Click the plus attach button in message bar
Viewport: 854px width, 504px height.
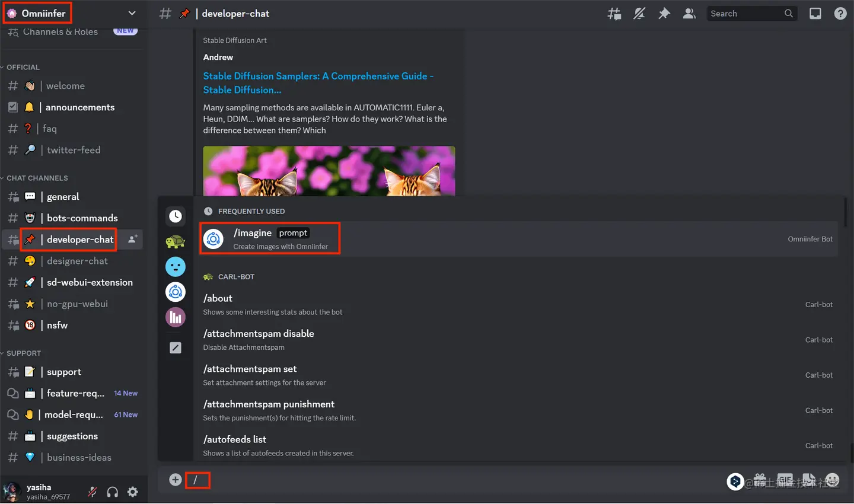click(175, 480)
